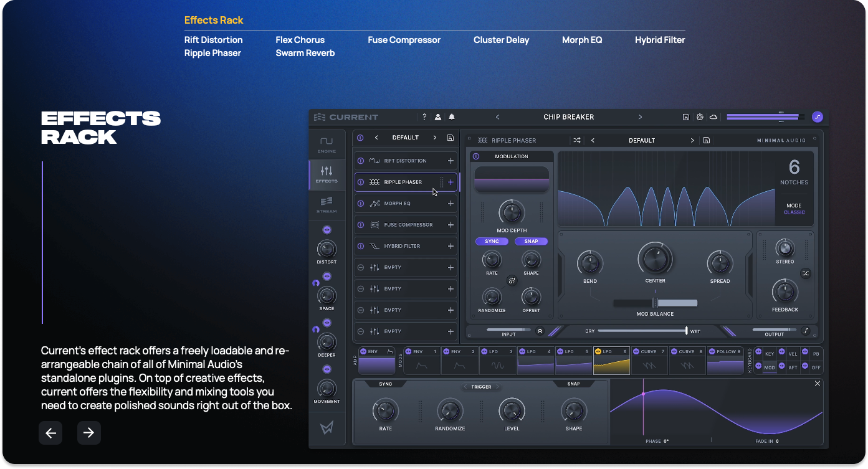Previous Ripple Phaser preset arrow

(593, 140)
